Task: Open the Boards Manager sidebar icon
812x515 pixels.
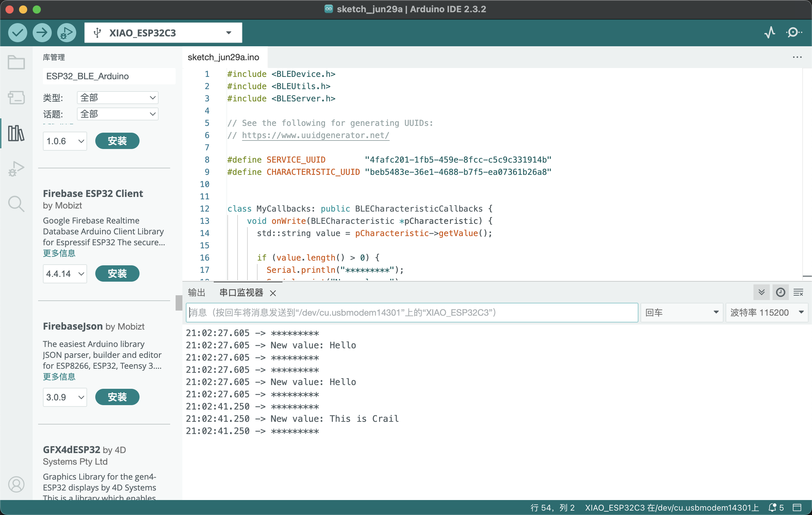Action: (x=16, y=98)
